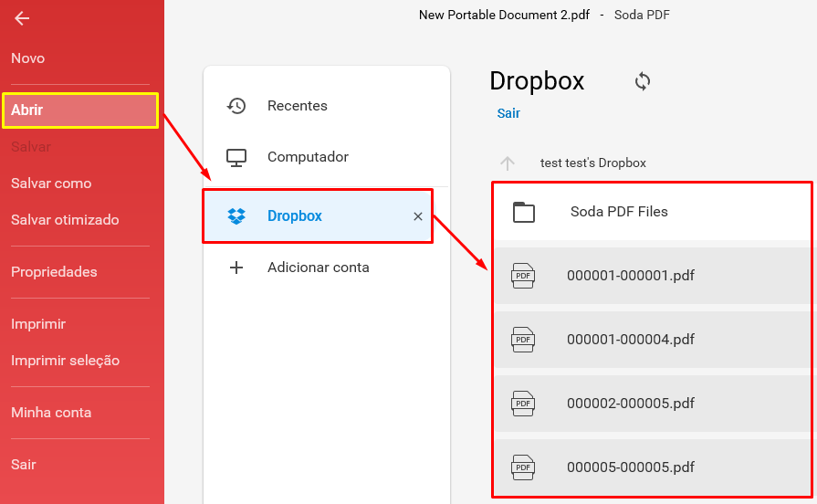Remove Dropbox account with X button
Image resolution: width=817 pixels, height=504 pixels.
pyautogui.click(x=418, y=216)
